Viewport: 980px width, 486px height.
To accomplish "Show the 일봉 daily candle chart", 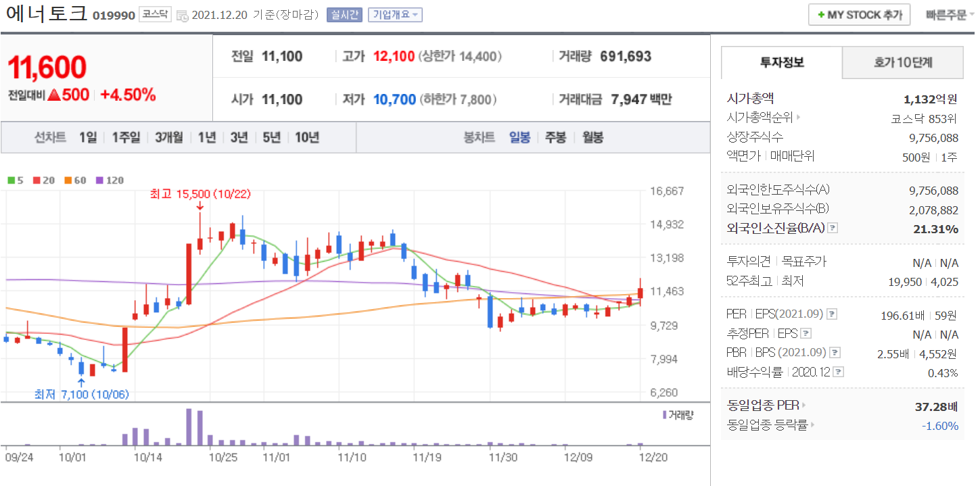I will 519,138.
